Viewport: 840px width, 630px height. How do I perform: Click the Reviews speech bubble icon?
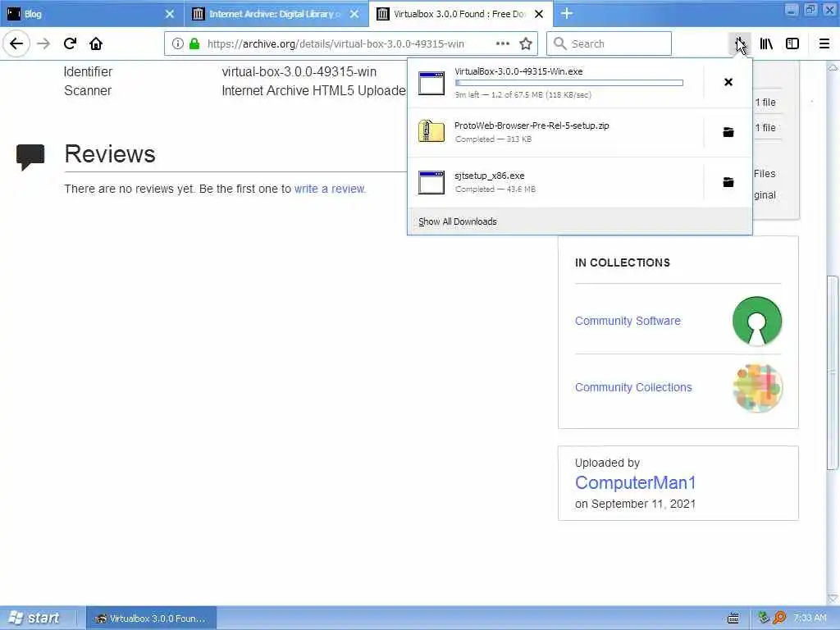pos(30,157)
